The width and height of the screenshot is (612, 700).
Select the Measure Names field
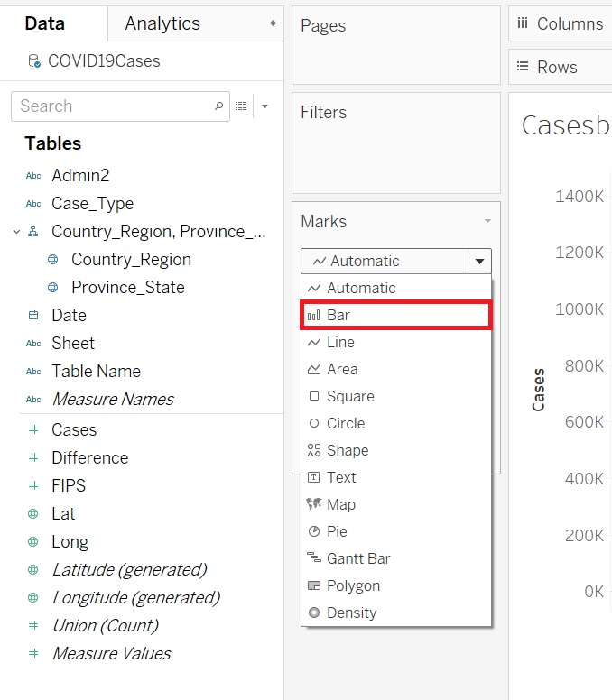click(x=113, y=399)
